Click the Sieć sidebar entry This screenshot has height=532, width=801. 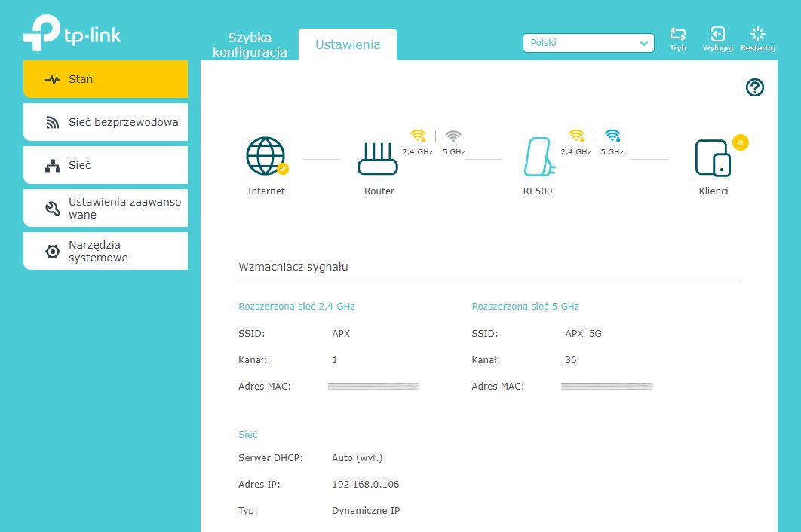click(x=105, y=164)
